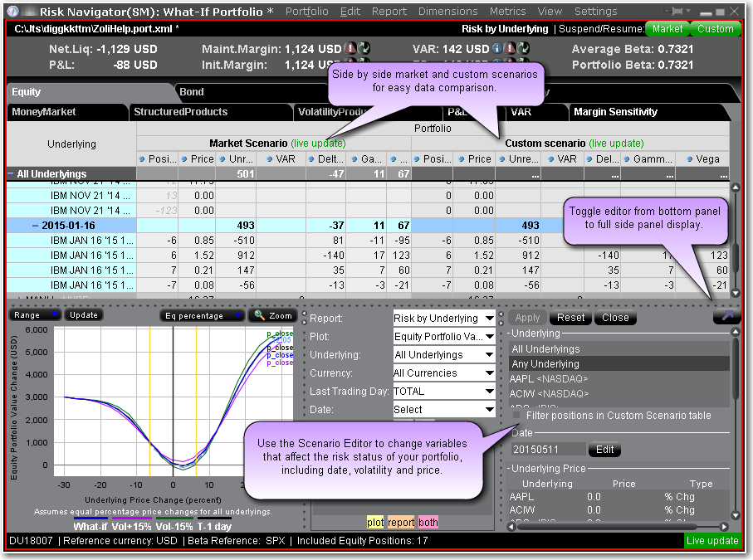Enable Filter positions in Custom Scenario table
The width and height of the screenshot is (753, 560).
click(x=517, y=416)
